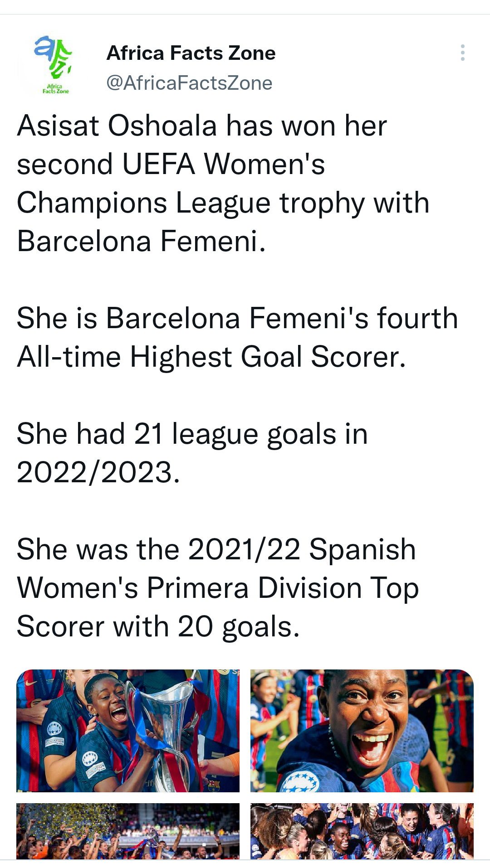Open the close-up photo of Oshoala cheering
This screenshot has width=490, height=868.
pyautogui.click(x=362, y=730)
